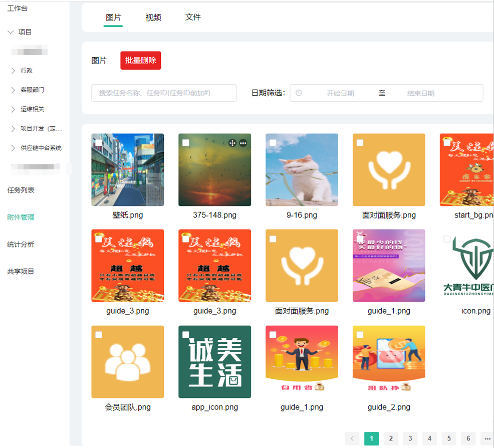Image resolution: width=494 pixels, height=448 pixels.
Task: Switch to the 文件 tab
Action: 193,18
